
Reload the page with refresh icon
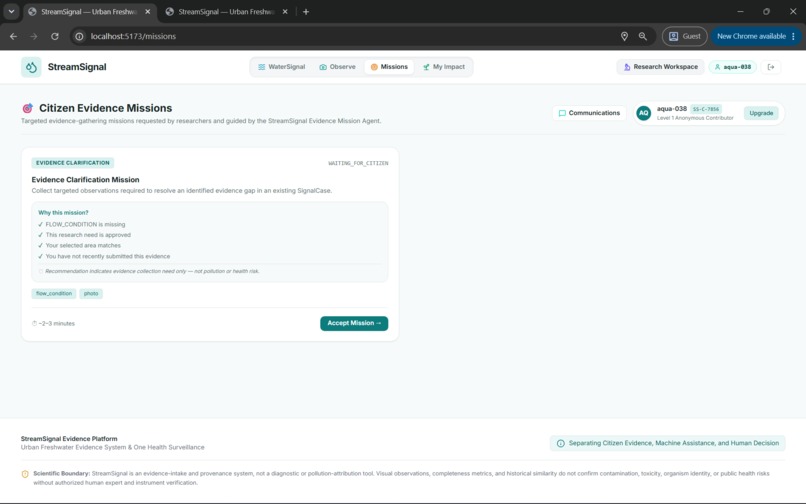coord(54,37)
